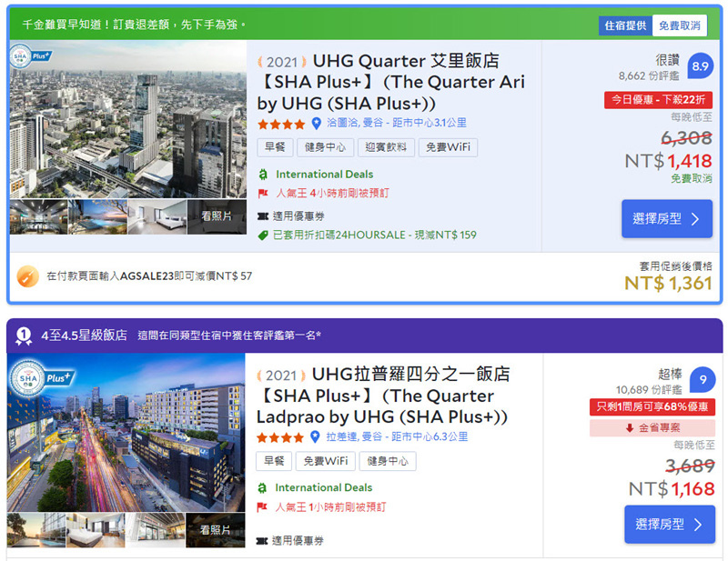Click SHA Plus badge on Quarter Ari photo

click(x=30, y=56)
